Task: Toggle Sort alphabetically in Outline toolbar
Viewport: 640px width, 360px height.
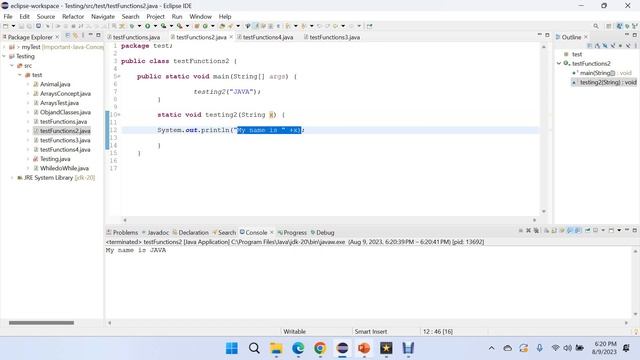Action: (597, 46)
